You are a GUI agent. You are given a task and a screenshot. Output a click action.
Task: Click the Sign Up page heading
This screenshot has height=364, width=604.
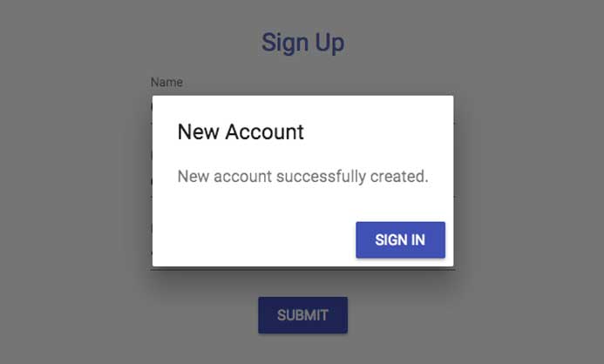coord(302,43)
